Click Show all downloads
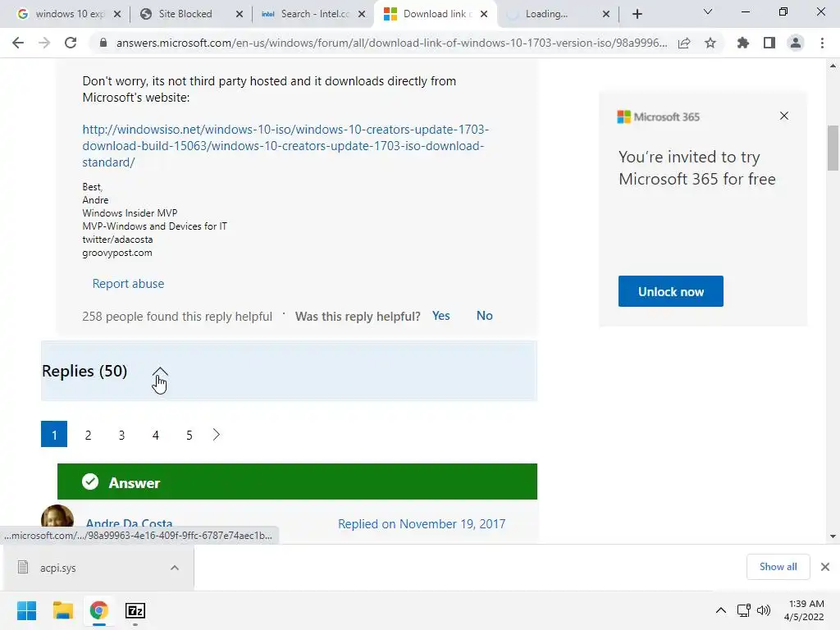Image resolution: width=840 pixels, height=630 pixels. coord(778,567)
